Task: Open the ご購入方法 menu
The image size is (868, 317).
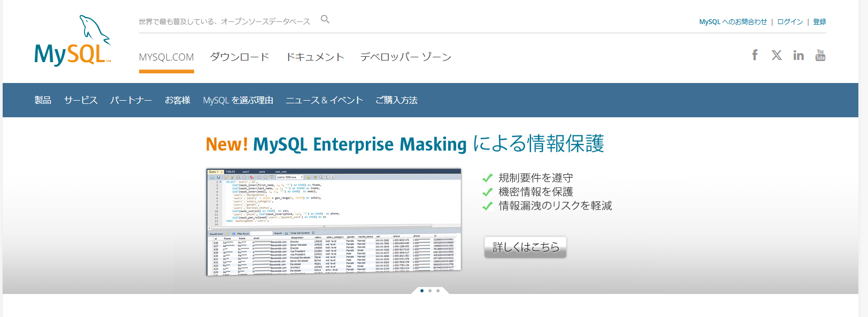Action: (396, 100)
